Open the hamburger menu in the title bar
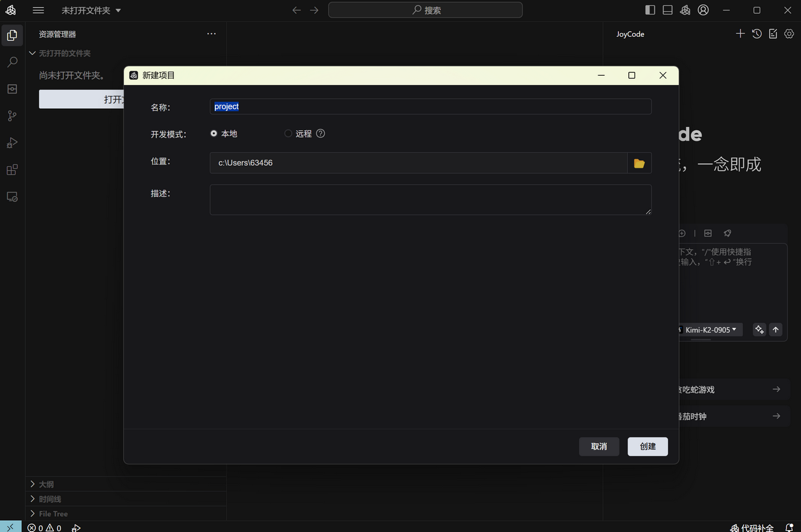The width and height of the screenshot is (801, 532). tap(38, 10)
